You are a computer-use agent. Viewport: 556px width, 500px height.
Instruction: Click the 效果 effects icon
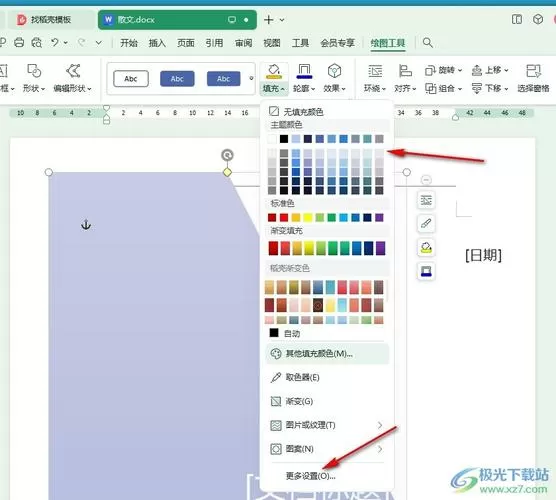pos(334,71)
